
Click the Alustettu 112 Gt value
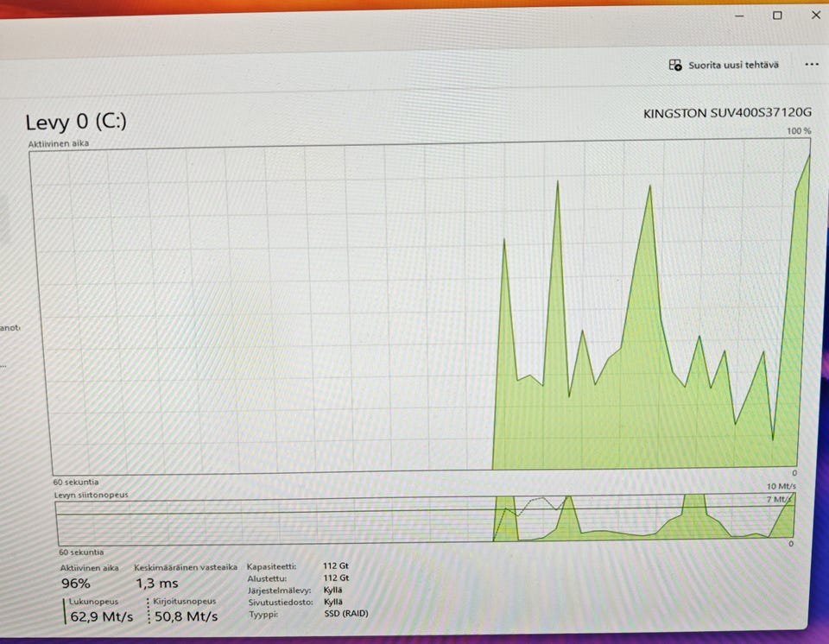[x=336, y=578]
